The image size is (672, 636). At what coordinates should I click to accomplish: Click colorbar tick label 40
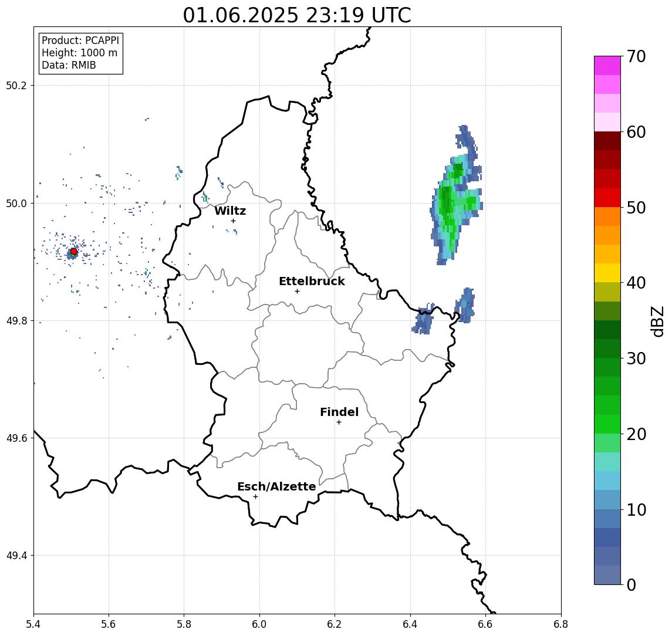(636, 283)
